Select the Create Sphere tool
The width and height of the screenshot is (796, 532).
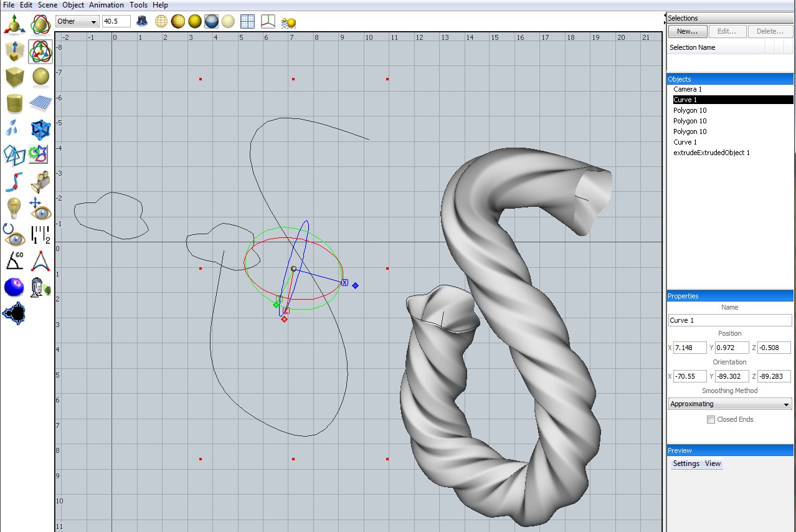pyautogui.click(x=41, y=78)
